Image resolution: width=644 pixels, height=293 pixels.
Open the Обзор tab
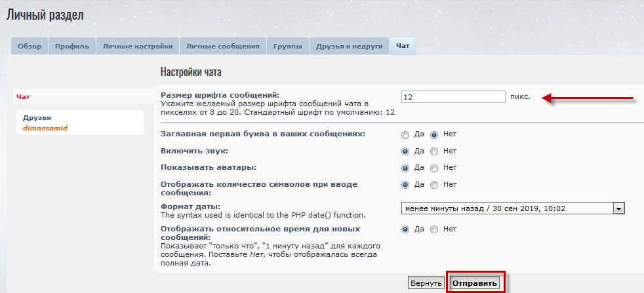[x=30, y=46]
